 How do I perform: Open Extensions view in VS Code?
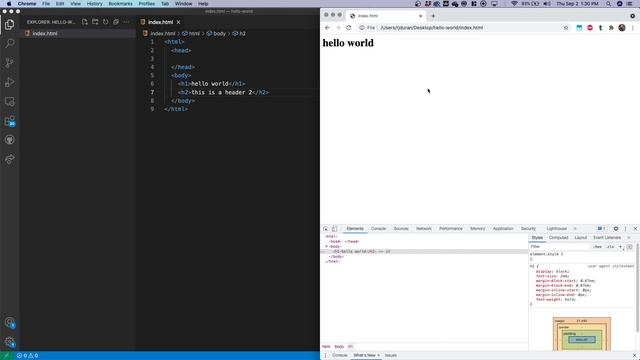tap(9, 121)
